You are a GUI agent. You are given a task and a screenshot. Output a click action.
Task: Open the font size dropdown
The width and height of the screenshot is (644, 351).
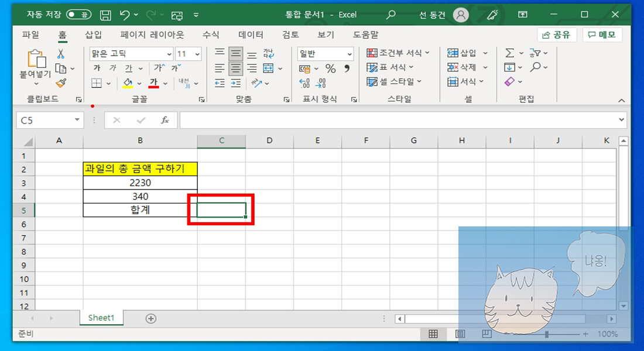(x=197, y=54)
